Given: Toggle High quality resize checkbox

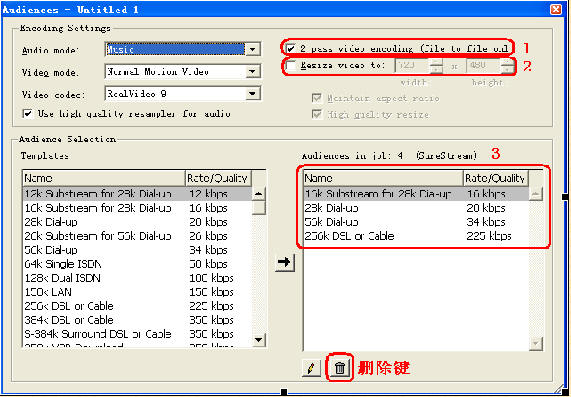Looking at the screenshot, I should pyautogui.click(x=317, y=114).
